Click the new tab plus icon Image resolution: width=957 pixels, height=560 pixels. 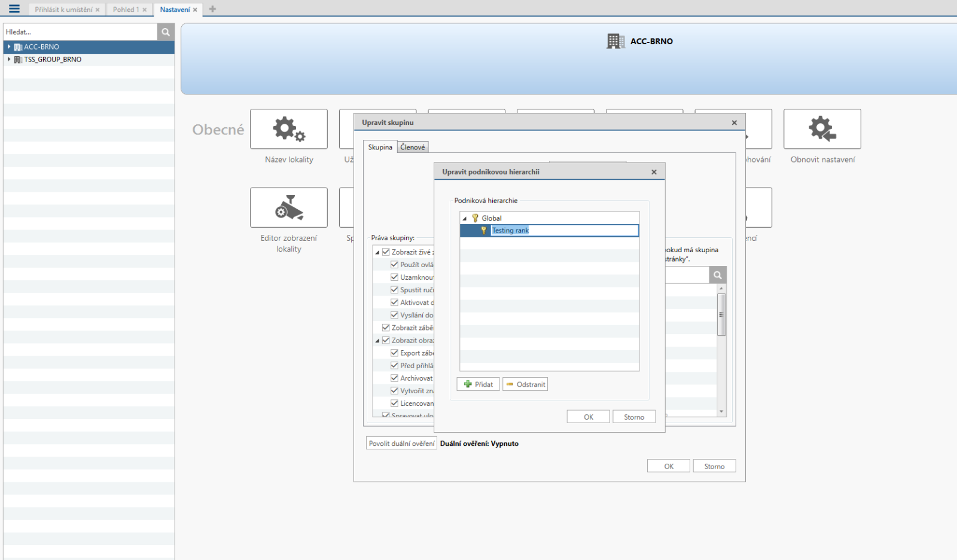click(212, 9)
